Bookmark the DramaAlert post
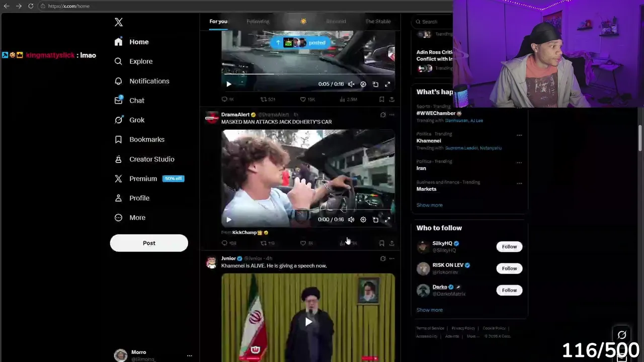Screen dimensions: 644x362 (x=381, y=243)
